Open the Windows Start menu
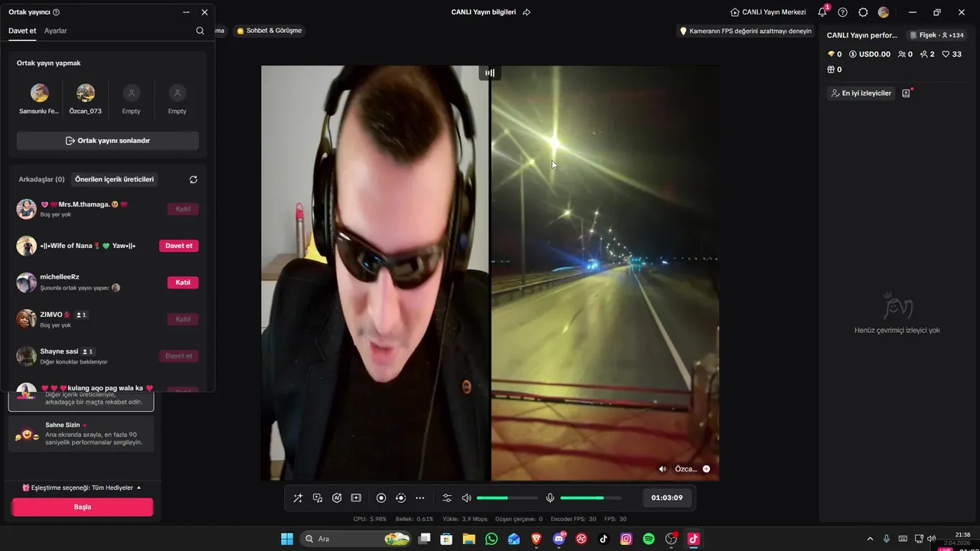The image size is (980, 551). coord(287,539)
